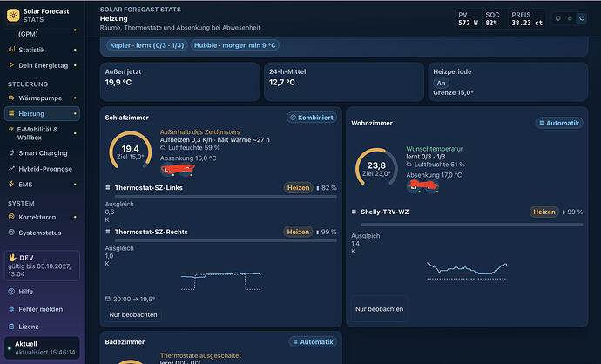Click humidity icon beside Luftfeuchte 59 %

pos(163,147)
